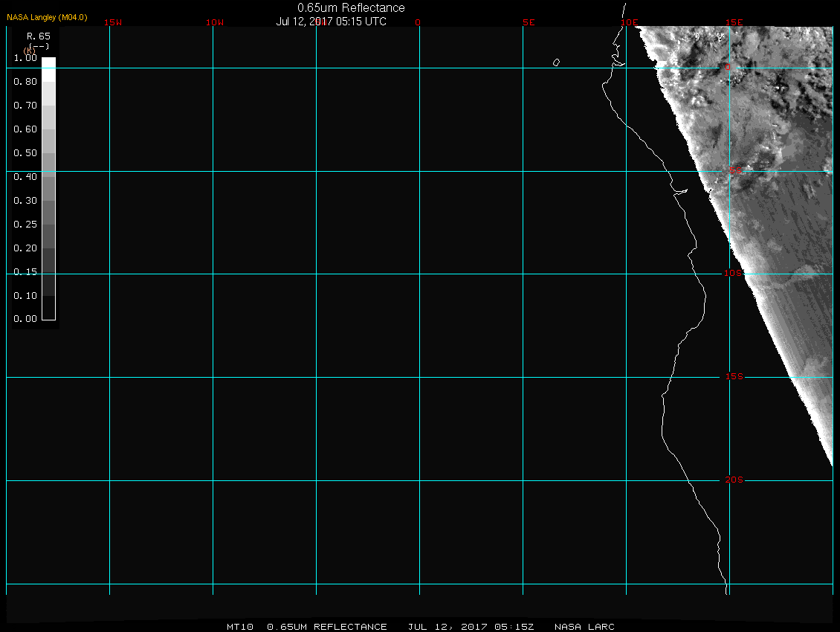Select the 5E longitude label
This screenshot has width=840, height=632.
529,22
